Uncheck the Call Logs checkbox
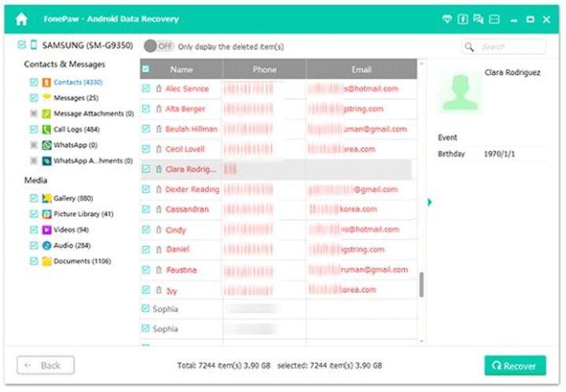 [x=34, y=129]
